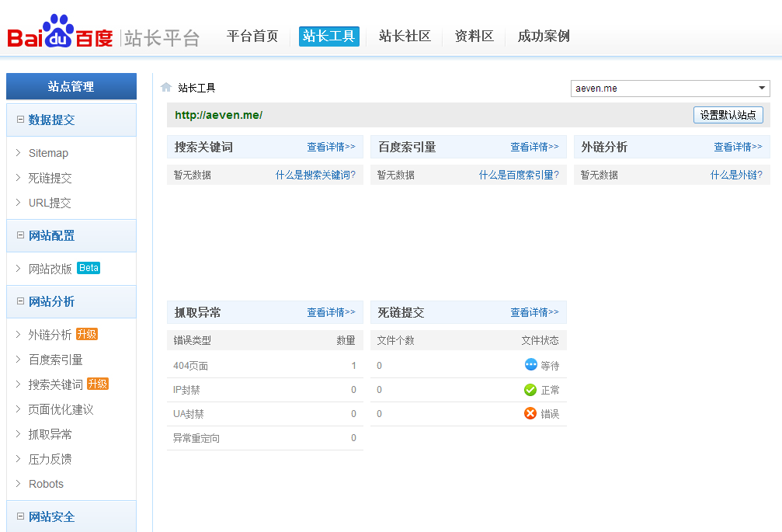This screenshot has height=532, width=782.
Task: Click the 升级 badge beside 外链分析
Action: coord(87,334)
